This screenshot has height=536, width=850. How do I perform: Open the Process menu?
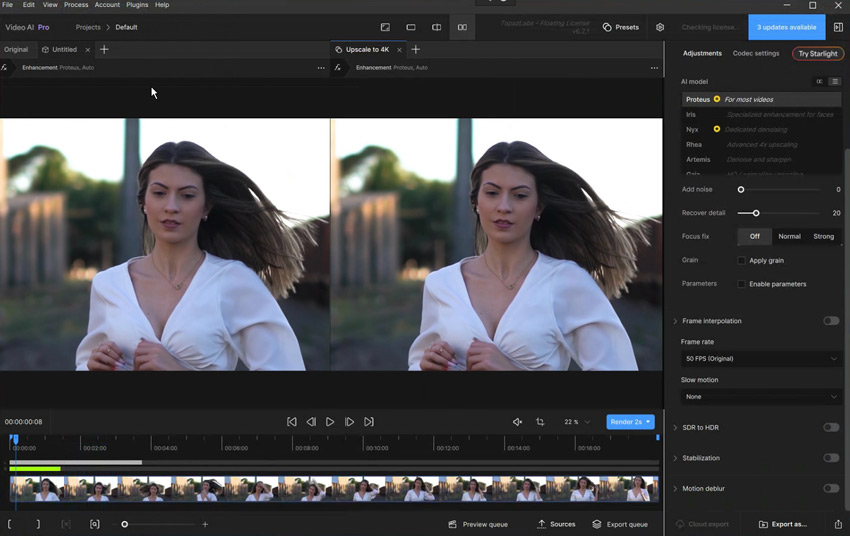(76, 4)
